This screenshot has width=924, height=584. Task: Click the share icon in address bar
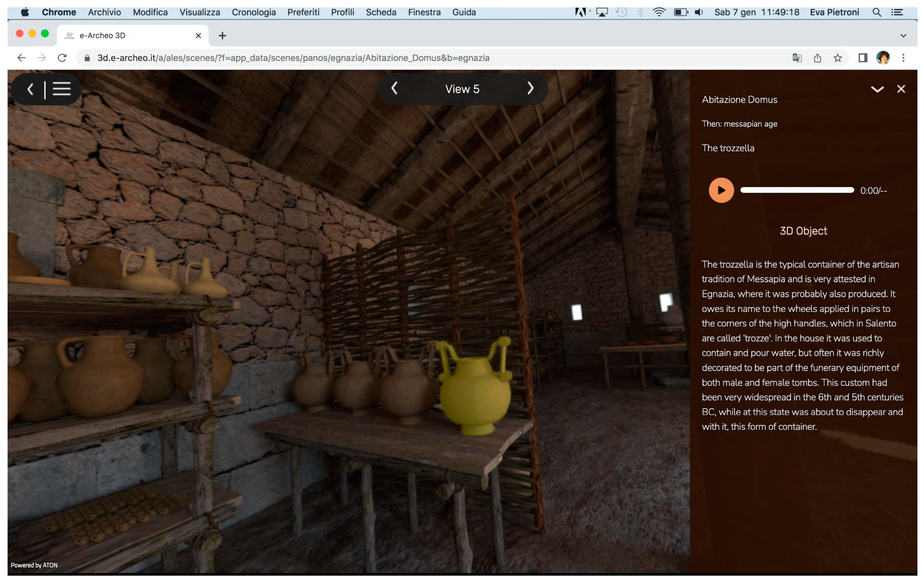[x=817, y=58]
